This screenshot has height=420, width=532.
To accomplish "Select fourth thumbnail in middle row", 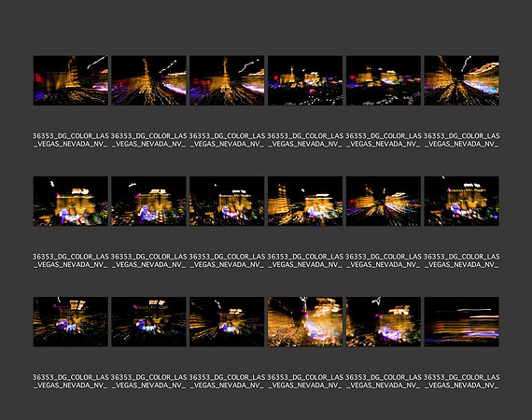I will [x=305, y=202].
